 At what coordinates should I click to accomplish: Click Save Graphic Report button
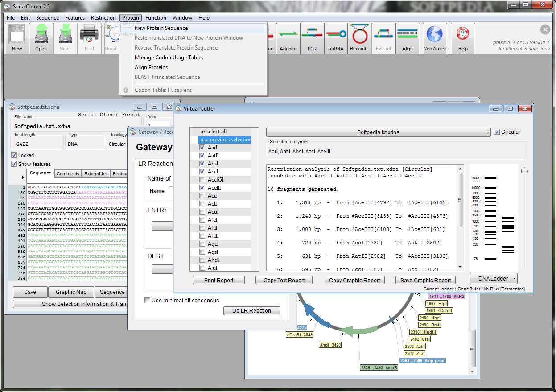(425, 281)
